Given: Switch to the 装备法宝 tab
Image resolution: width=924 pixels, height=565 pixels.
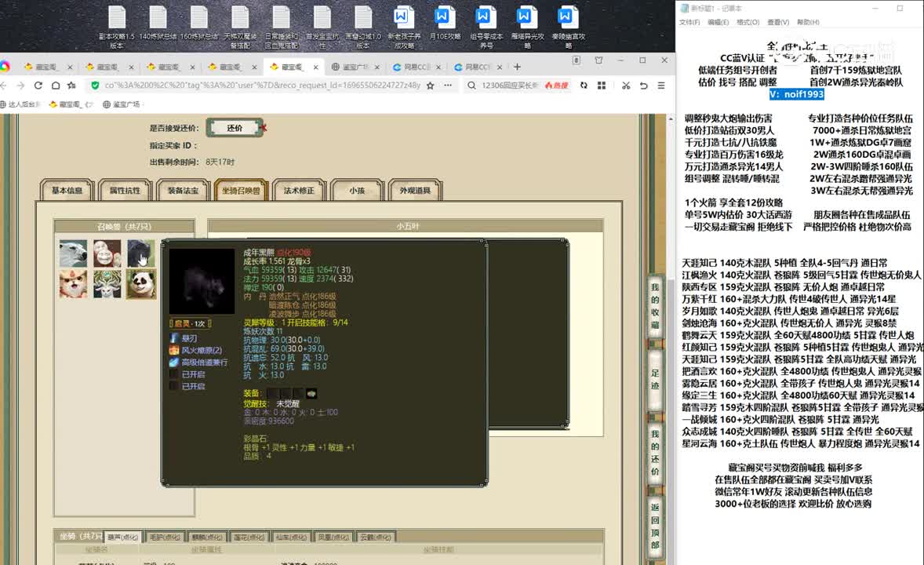Looking at the screenshot, I should click(184, 191).
